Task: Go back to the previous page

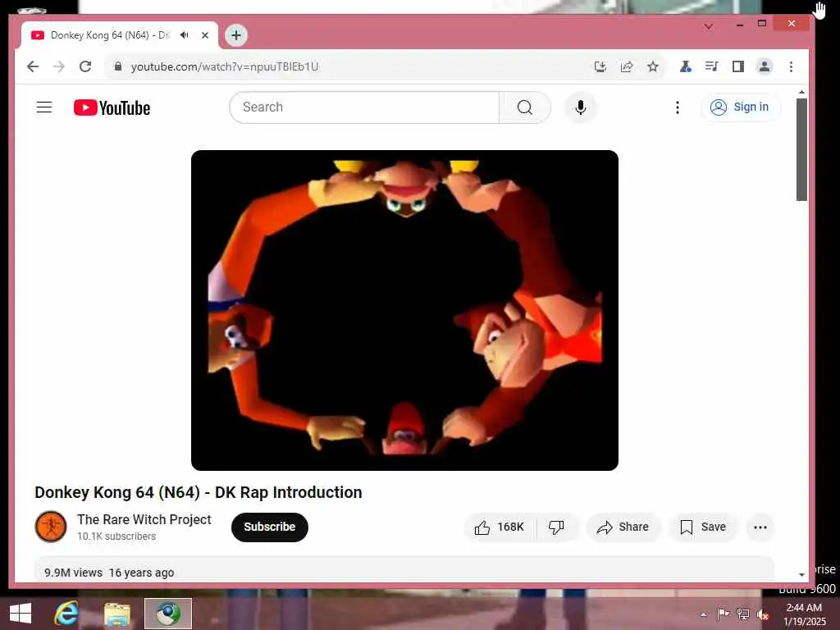Action: 33,66
